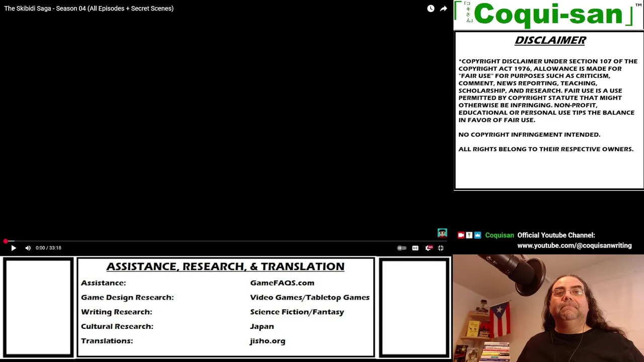This screenshot has height=362, width=644.
Task: Click the red playhead scrubber dot
Action: click(x=6, y=241)
